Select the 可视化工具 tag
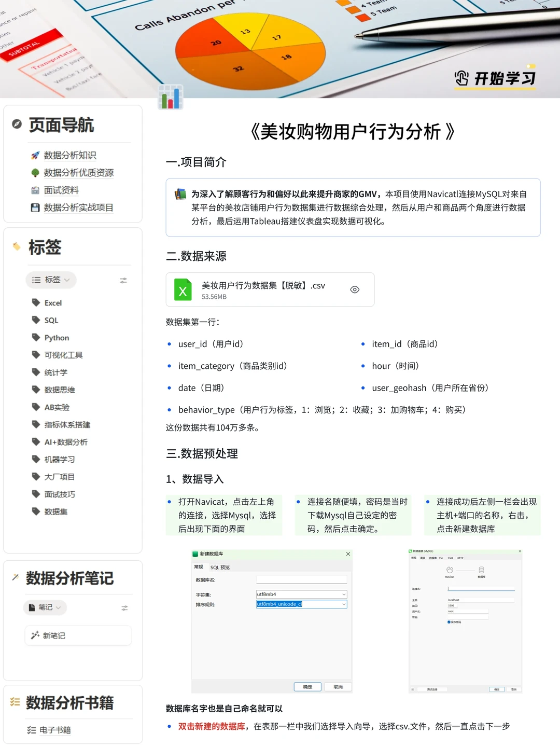Image resolution: width=560 pixels, height=747 pixels. [x=63, y=355]
